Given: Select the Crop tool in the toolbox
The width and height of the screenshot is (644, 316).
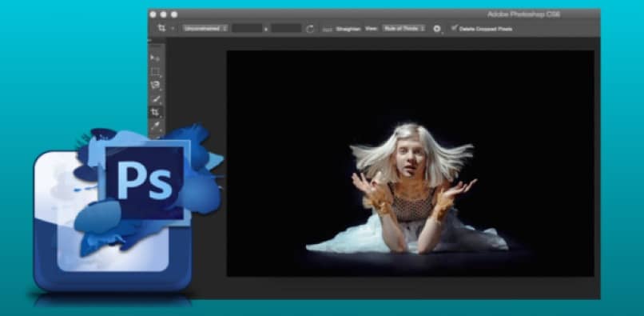Looking at the screenshot, I should (156, 112).
